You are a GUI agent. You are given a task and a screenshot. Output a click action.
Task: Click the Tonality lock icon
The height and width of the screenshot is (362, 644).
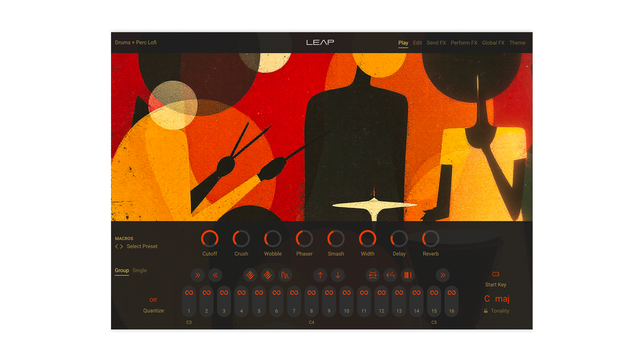point(486,311)
